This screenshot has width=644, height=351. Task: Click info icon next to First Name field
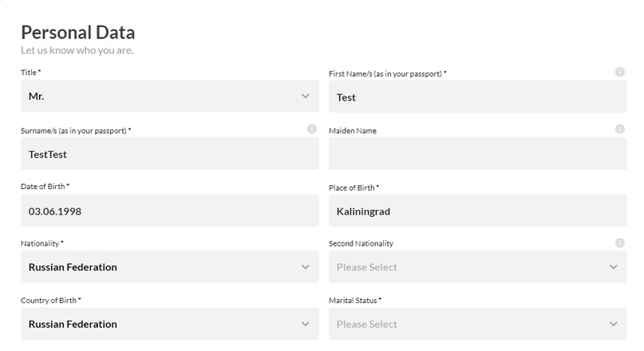[619, 72]
